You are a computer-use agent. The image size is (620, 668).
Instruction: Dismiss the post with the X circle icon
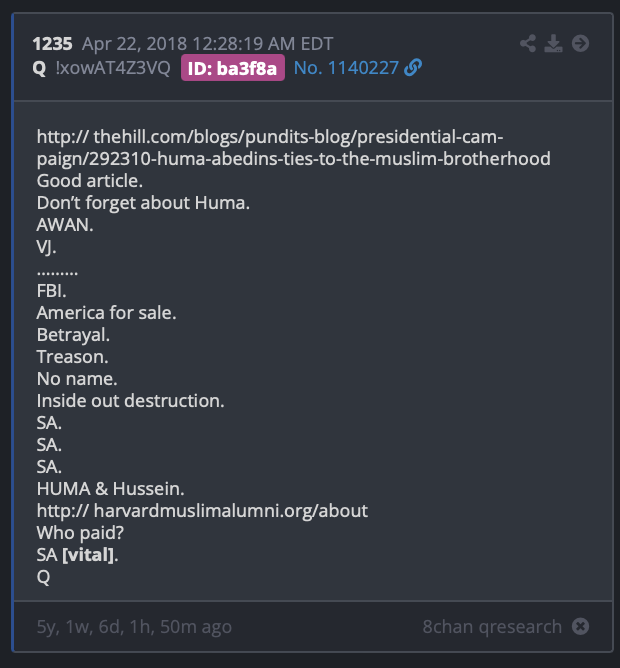(x=580, y=626)
